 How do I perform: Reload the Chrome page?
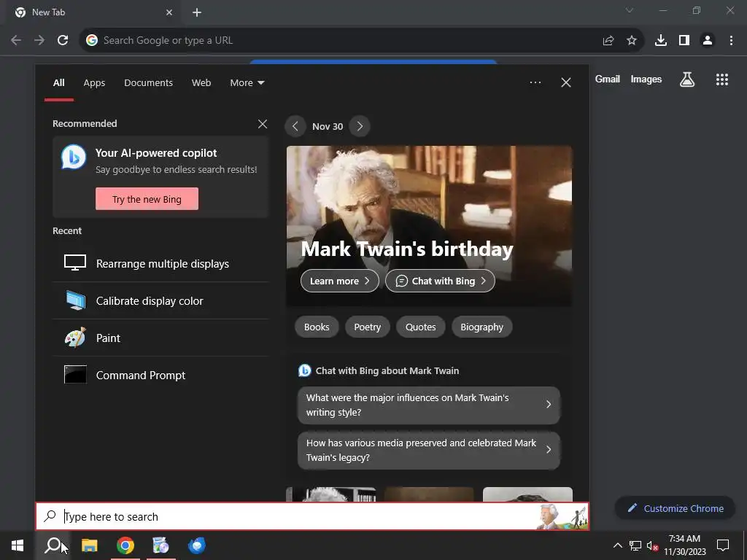point(63,41)
